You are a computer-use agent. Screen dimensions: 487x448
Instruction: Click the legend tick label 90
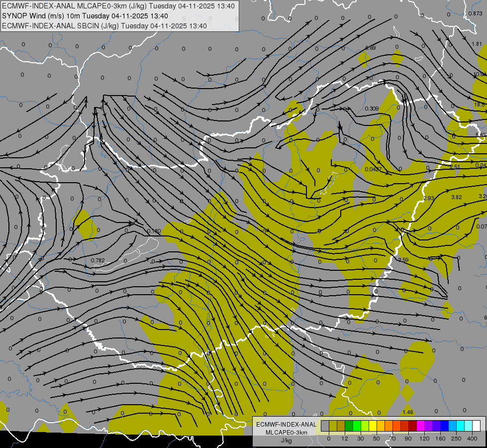pyautogui.click(x=408, y=439)
